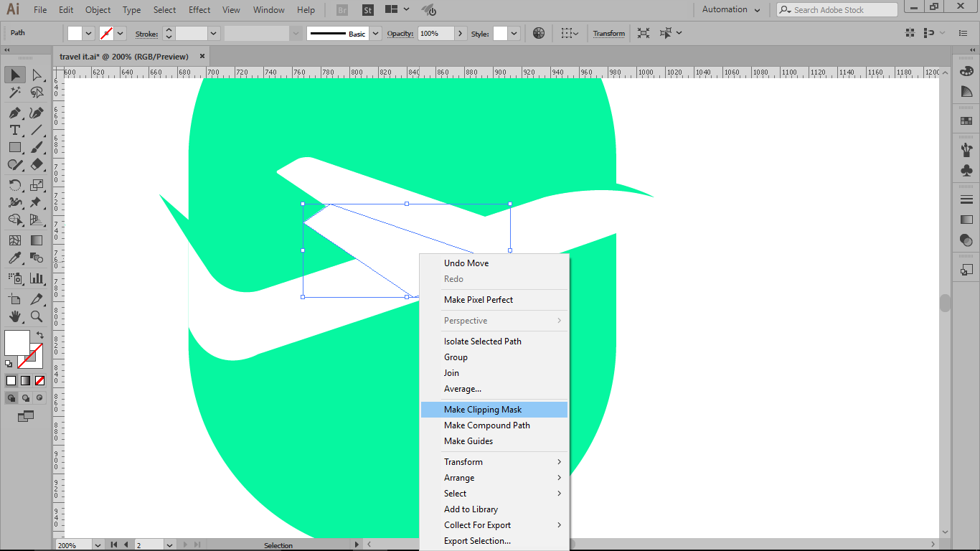Choose Make Clipping Mask from context menu
980x551 pixels.
481,409
